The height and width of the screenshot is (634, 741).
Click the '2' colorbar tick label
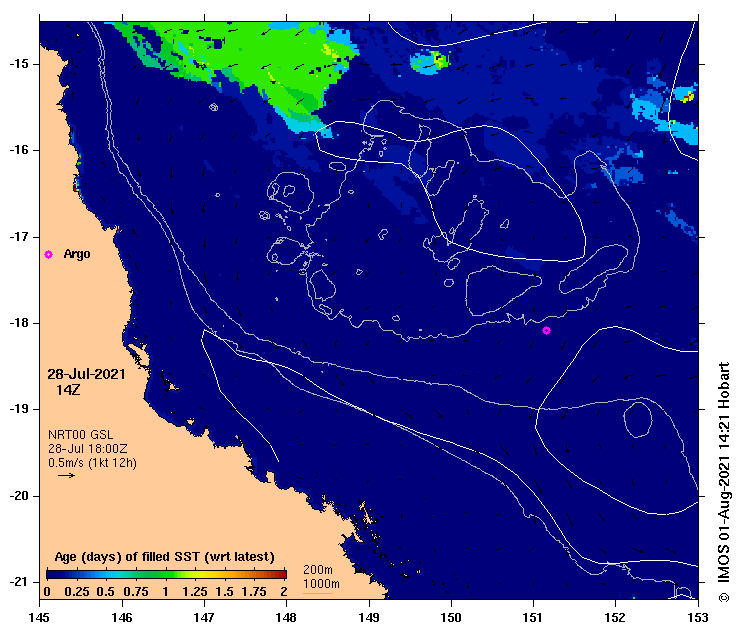pyautogui.click(x=284, y=591)
